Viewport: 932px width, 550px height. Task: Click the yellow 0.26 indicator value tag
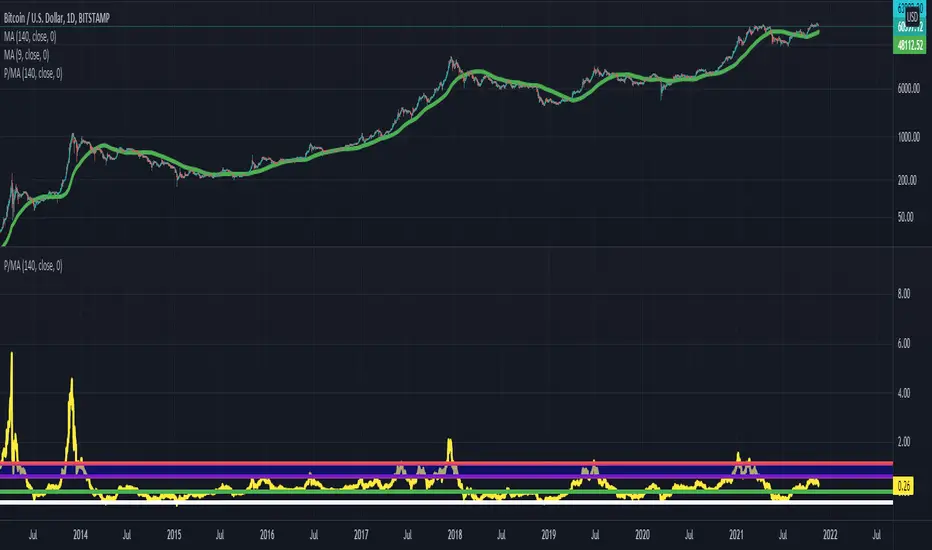tap(903, 486)
